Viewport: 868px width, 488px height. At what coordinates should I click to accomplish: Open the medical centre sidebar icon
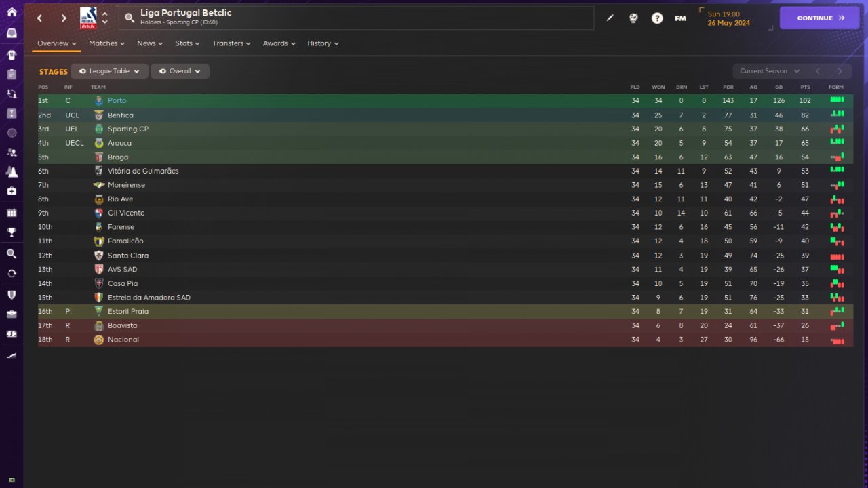(x=12, y=192)
